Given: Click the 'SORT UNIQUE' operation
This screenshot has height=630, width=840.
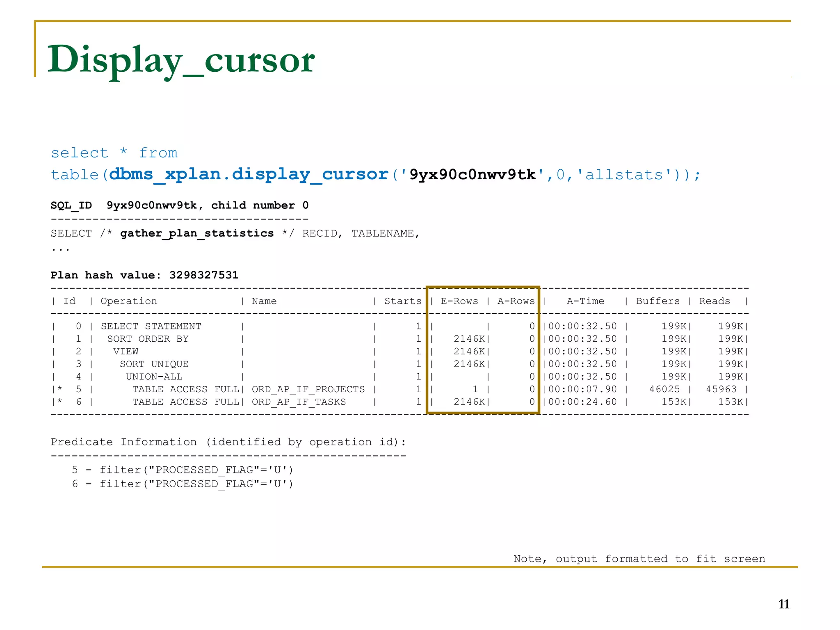Looking at the screenshot, I should coord(154,364).
